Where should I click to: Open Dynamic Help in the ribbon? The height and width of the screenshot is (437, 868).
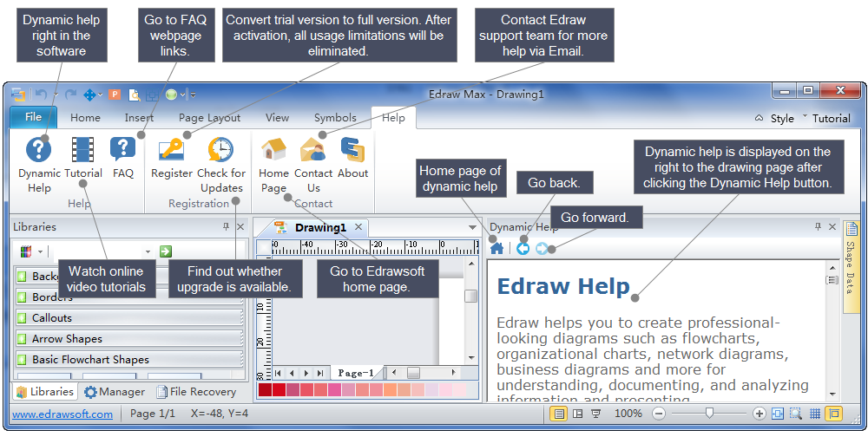coord(39,165)
